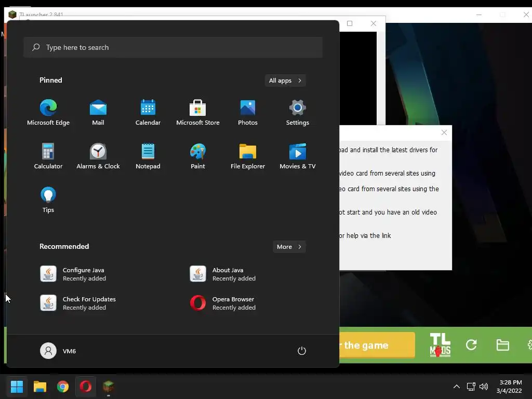
Task: Expand All apps list
Action: (285, 81)
